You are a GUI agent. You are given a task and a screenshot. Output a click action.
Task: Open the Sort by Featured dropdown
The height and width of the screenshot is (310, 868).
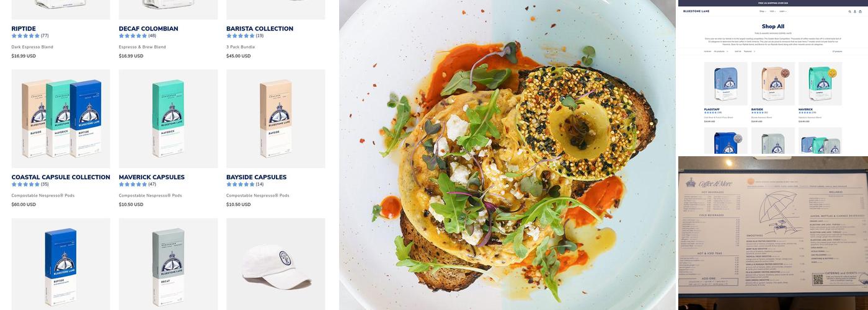[x=749, y=51]
